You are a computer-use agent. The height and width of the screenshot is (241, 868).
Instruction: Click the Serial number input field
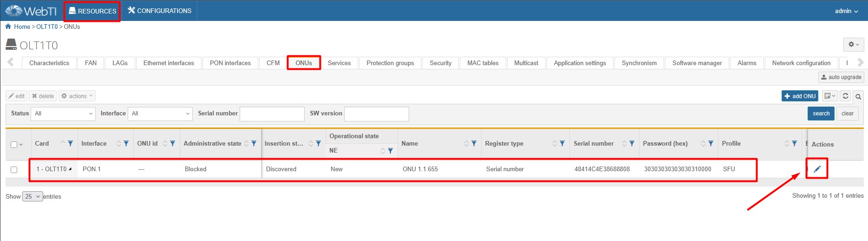[272, 114]
